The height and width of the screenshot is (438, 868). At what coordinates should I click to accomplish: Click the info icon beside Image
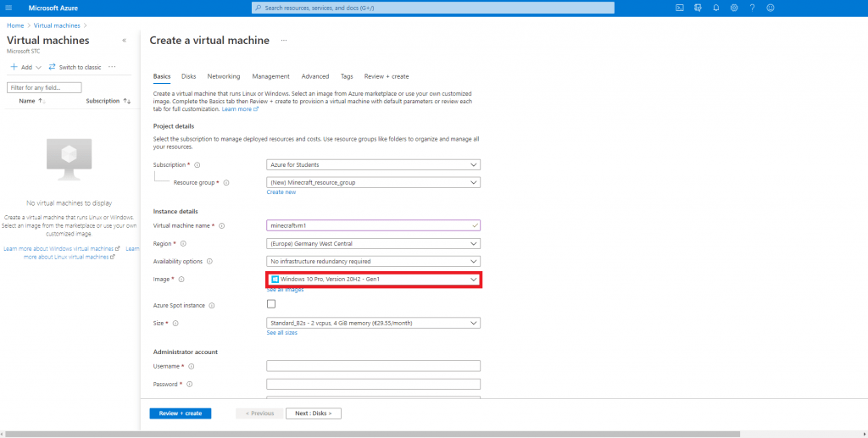(x=181, y=280)
